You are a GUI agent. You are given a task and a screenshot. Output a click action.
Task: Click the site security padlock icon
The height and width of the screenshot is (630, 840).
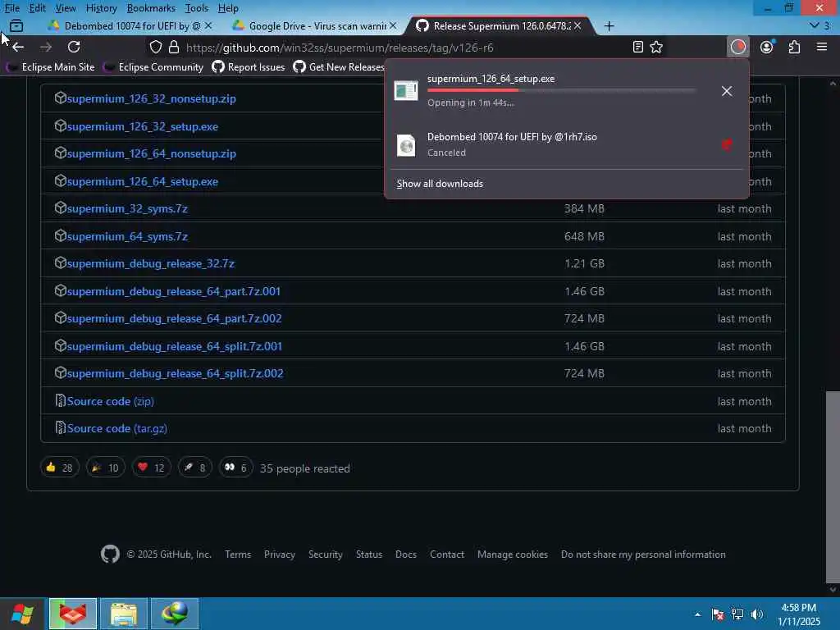pyautogui.click(x=174, y=47)
